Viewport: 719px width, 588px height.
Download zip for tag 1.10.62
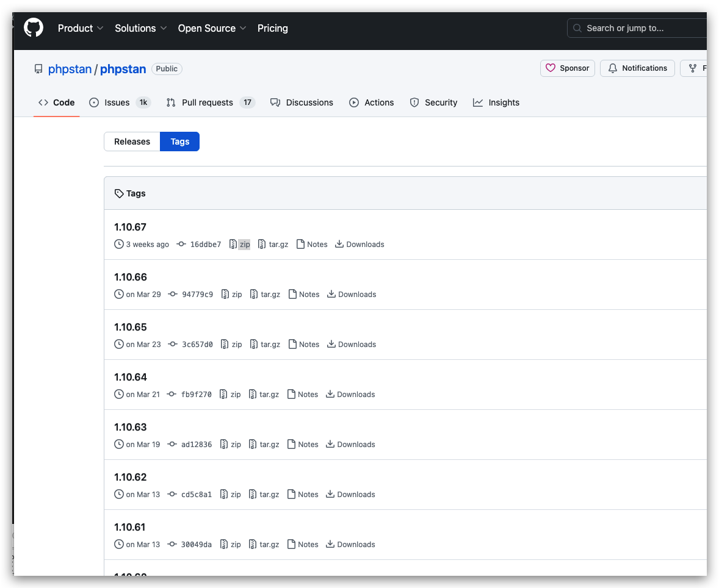point(231,494)
